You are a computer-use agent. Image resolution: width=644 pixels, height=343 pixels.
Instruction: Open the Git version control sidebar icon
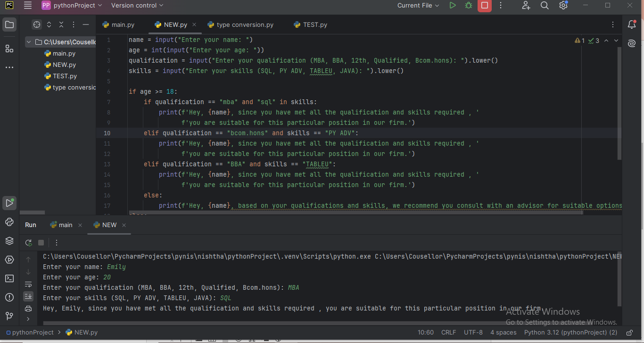9,316
